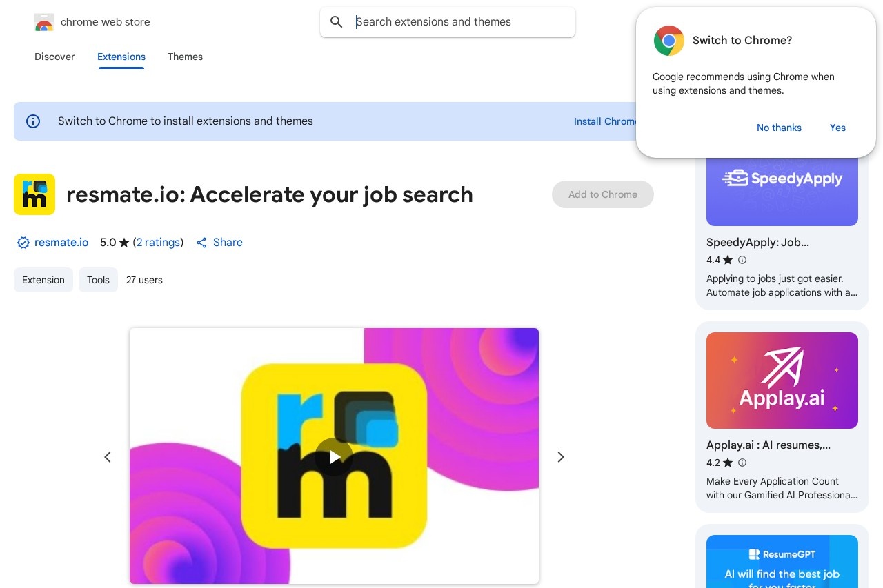
Task: Switch to the Themes tab
Action: tap(185, 57)
